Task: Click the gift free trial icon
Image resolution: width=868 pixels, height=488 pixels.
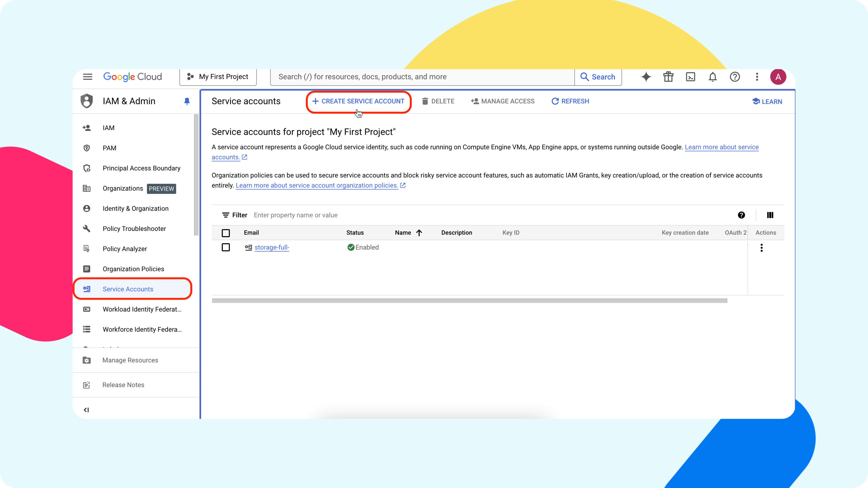Action: (x=668, y=77)
